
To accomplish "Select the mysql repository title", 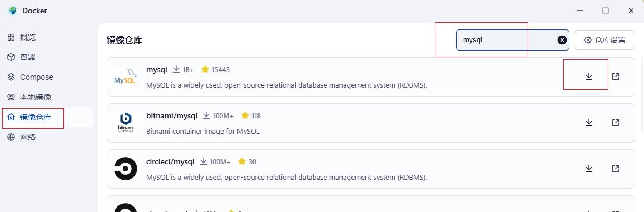I will pyautogui.click(x=156, y=69).
